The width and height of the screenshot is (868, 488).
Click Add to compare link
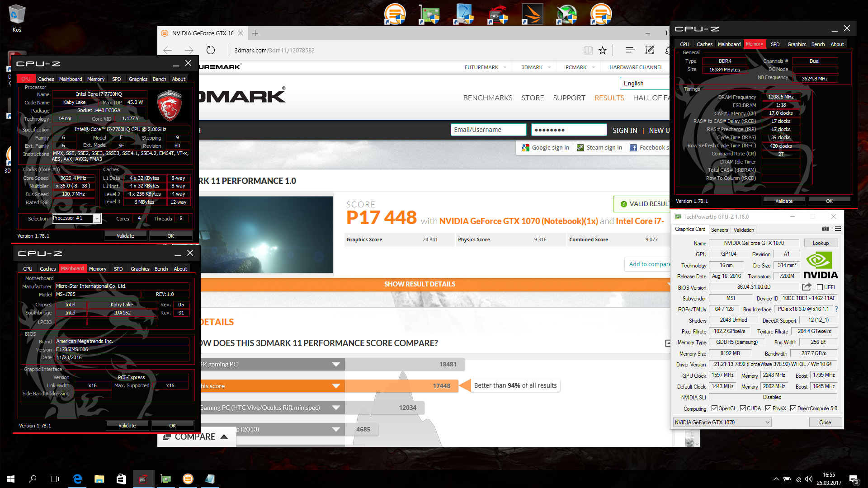click(x=649, y=264)
